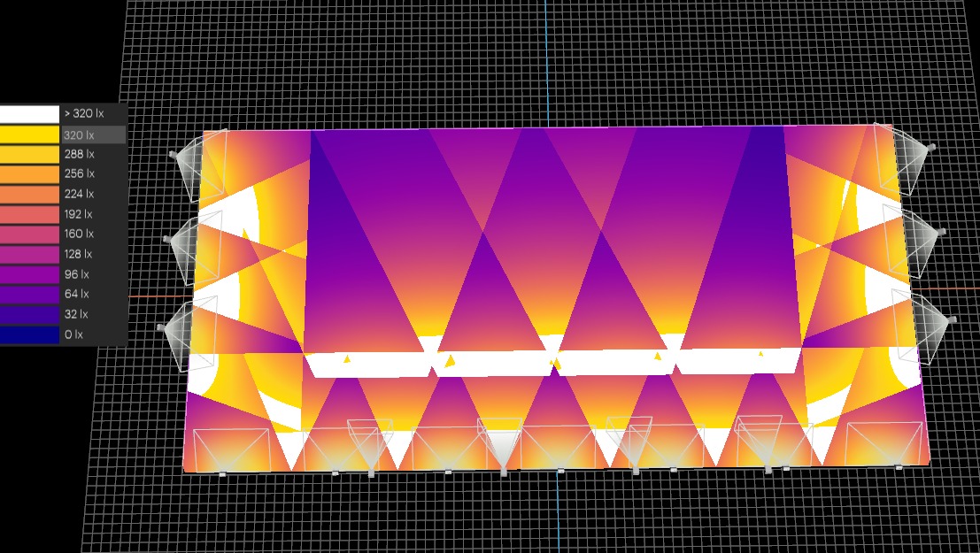Click the white > 320 lx color swatch
980x553 pixels.
(x=28, y=114)
